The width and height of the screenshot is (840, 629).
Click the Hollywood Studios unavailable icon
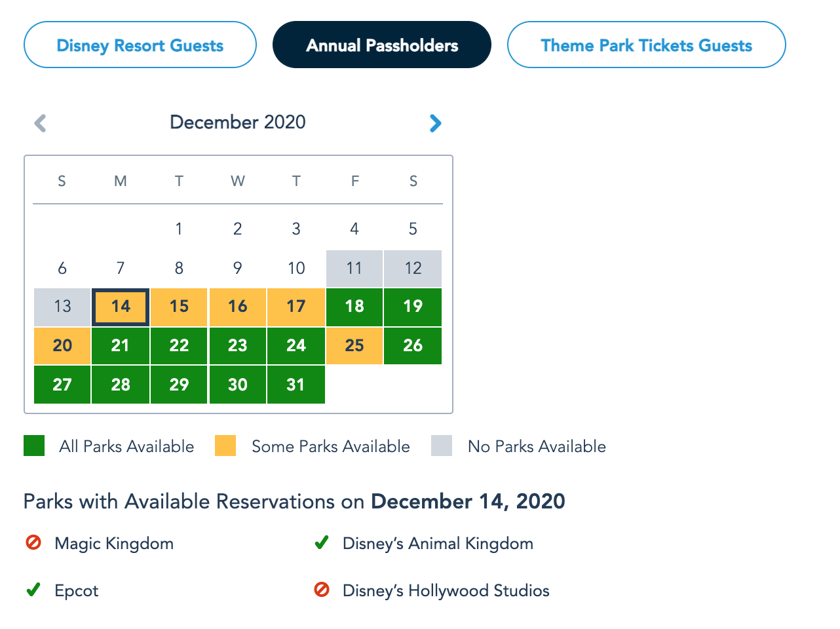[x=322, y=590]
